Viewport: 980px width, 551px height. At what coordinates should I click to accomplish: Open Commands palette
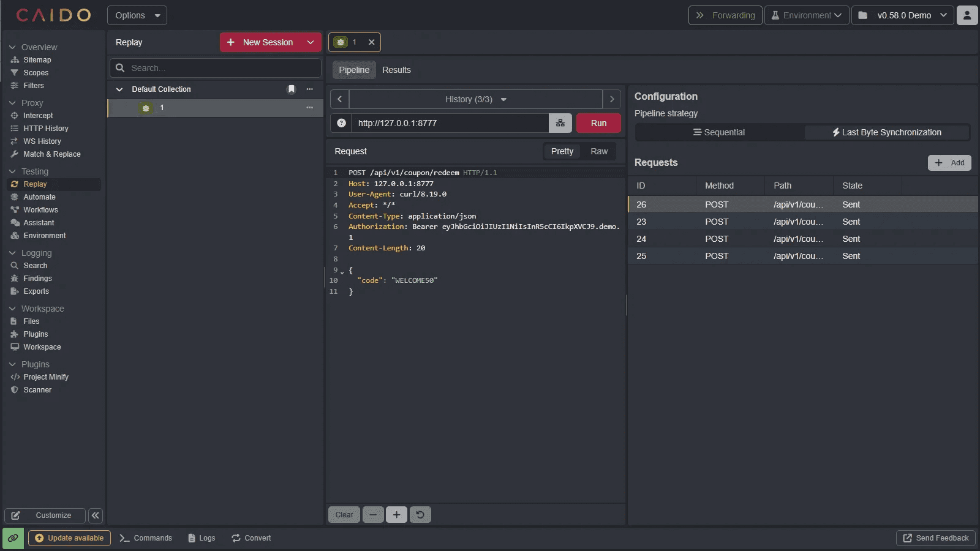click(146, 538)
